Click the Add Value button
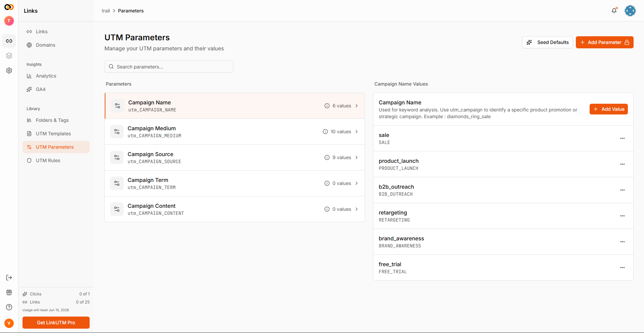This screenshot has width=644, height=333. [x=608, y=109]
